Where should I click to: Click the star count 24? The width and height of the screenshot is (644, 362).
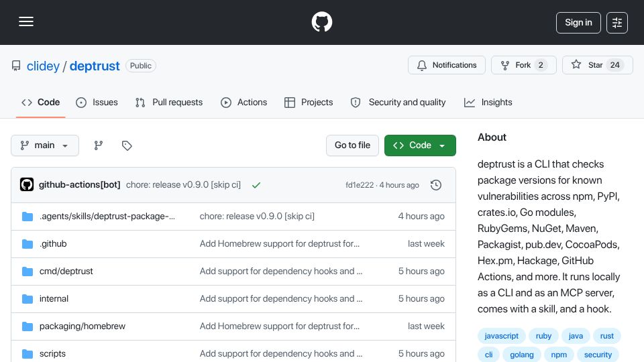pyautogui.click(x=614, y=65)
